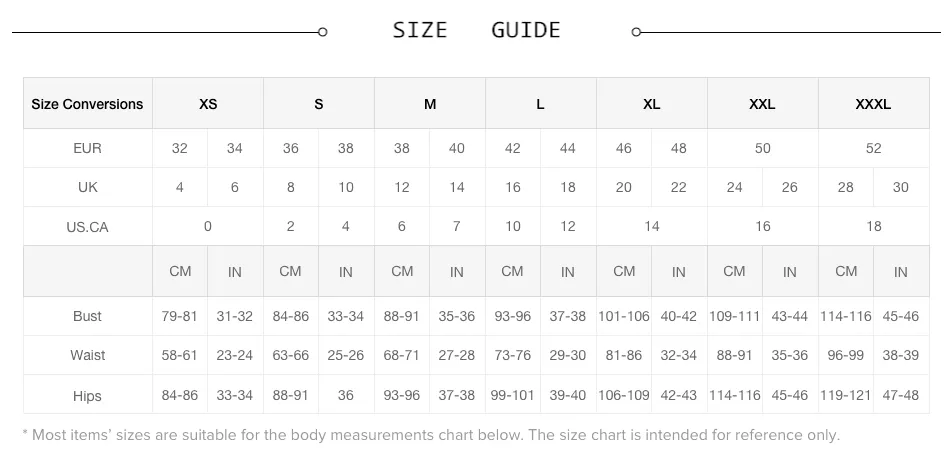Click the Hips row label
The height and width of the screenshot is (465, 945).
87,396
